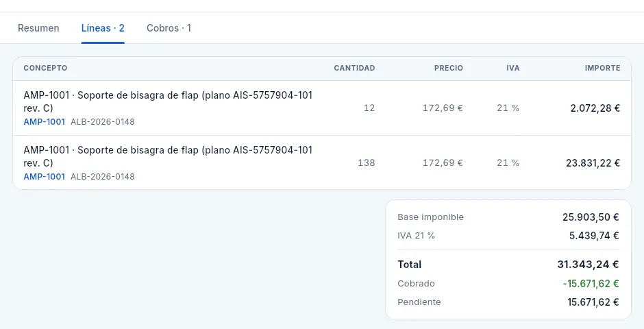Open AMP-1001 link in the first line

pyautogui.click(x=44, y=121)
